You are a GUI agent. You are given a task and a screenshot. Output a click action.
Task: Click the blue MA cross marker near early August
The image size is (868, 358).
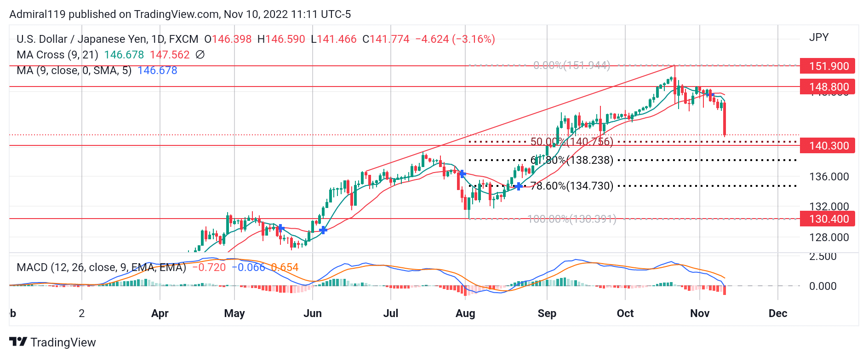[463, 173]
